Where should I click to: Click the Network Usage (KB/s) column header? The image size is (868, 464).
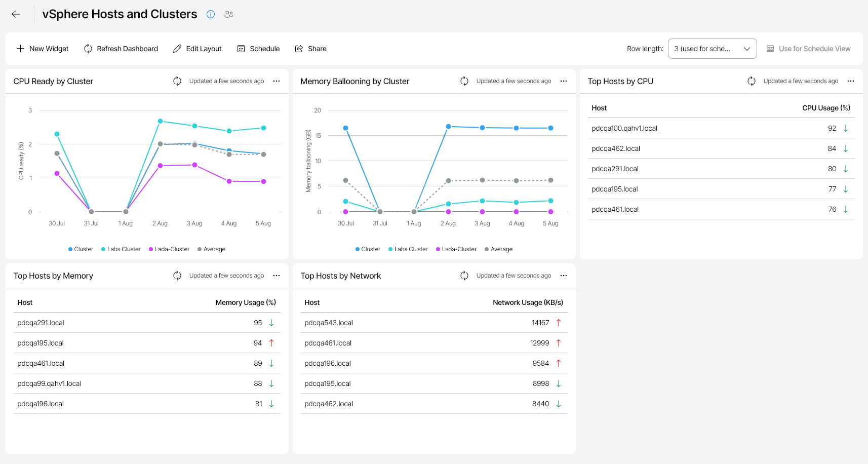pyautogui.click(x=528, y=302)
